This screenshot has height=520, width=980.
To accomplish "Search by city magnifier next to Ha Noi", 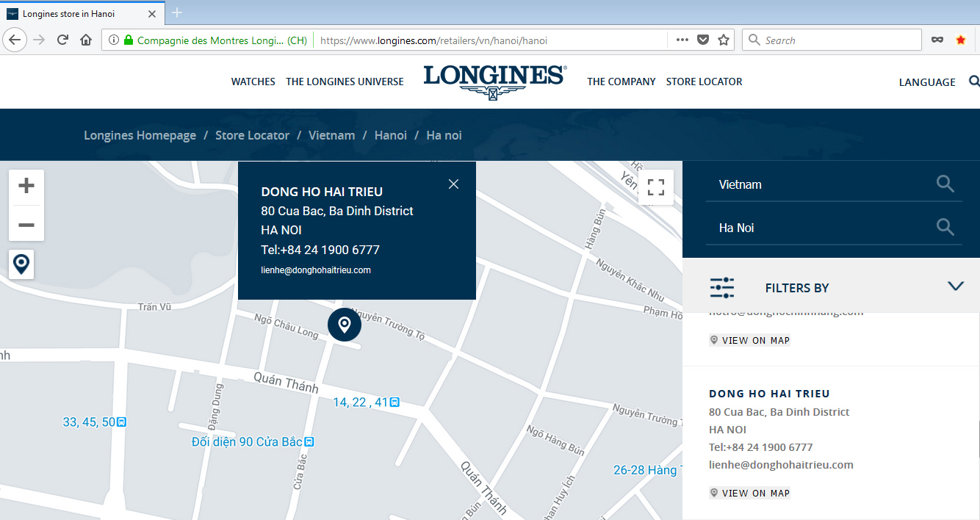I will click(945, 227).
